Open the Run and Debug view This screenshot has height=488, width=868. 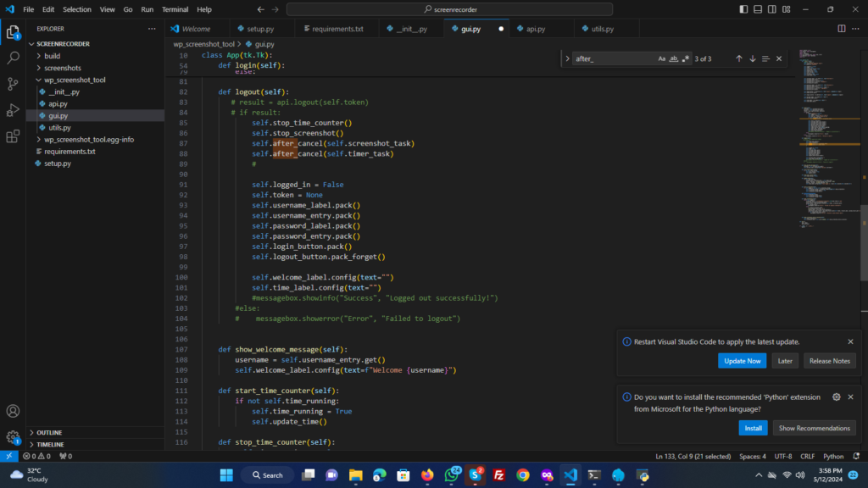pyautogui.click(x=13, y=110)
